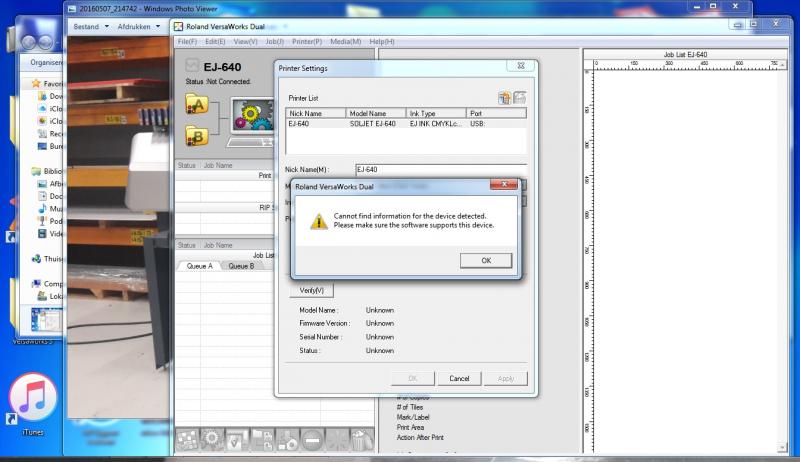Click the Windows Photo Viewer photo of the printer
This screenshot has width=800, height=462.
[118, 227]
